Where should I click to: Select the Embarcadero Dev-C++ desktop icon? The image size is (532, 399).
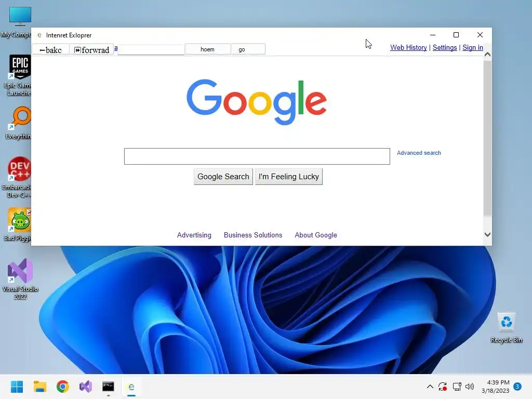pos(16,177)
